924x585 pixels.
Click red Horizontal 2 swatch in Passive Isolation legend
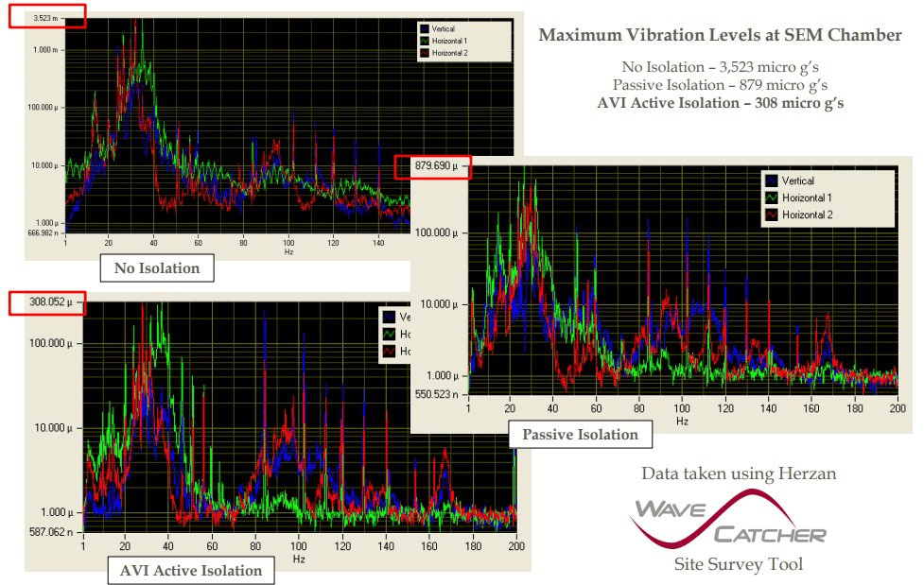(771, 215)
